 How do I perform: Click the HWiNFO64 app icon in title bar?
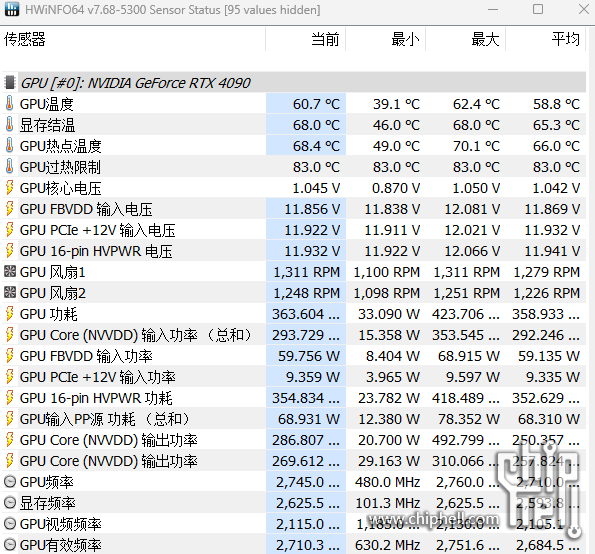click(x=11, y=9)
